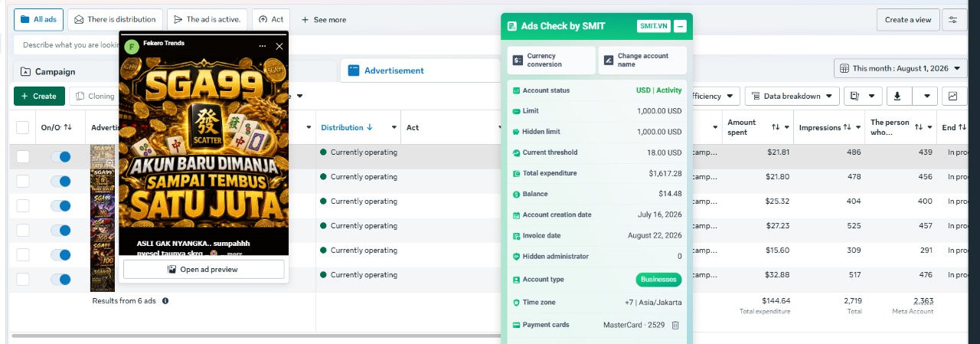Click the Cloning button
Viewport: 980px width, 344px height.
point(93,96)
